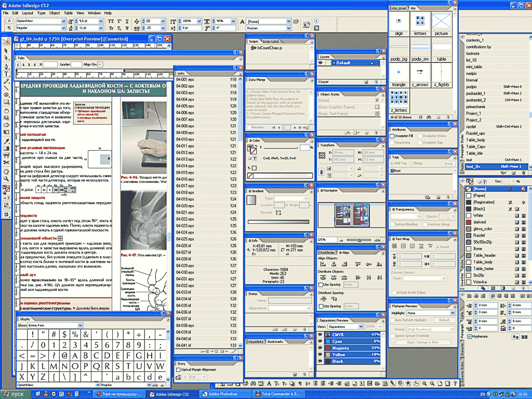Open the font family dropdown showing OpiumNew
The image size is (532, 399).
pyautogui.click(x=63, y=21)
